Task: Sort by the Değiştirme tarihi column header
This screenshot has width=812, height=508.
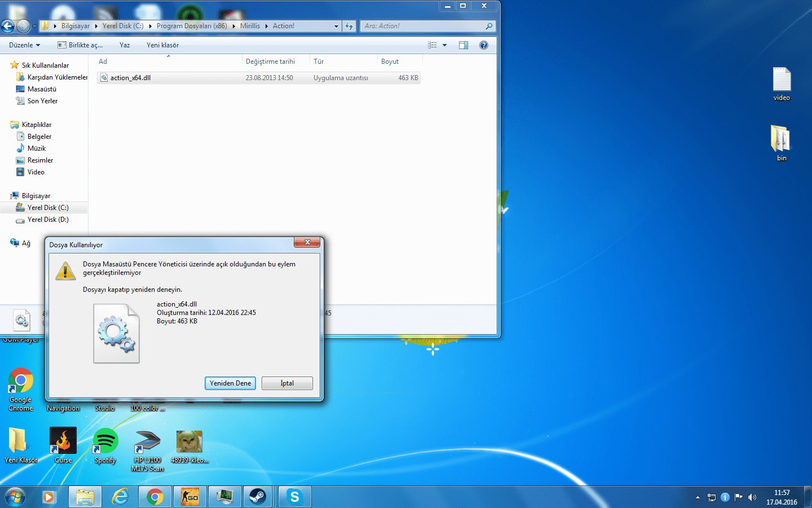Action: click(x=276, y=62)
